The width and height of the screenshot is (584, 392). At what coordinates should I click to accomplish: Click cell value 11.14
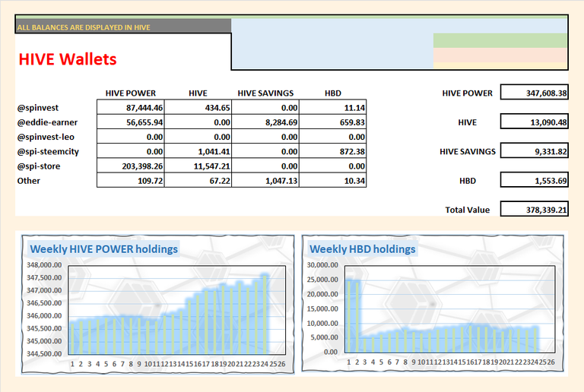click(x=332, y=107)
